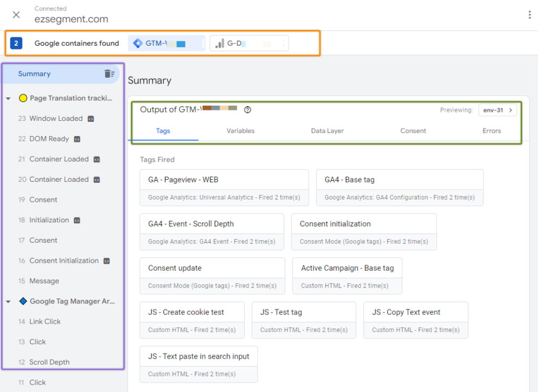This screenshot has height=392, width=538.
Task: Click the help icon next to Output of GTM
Action: click(247, 110)
